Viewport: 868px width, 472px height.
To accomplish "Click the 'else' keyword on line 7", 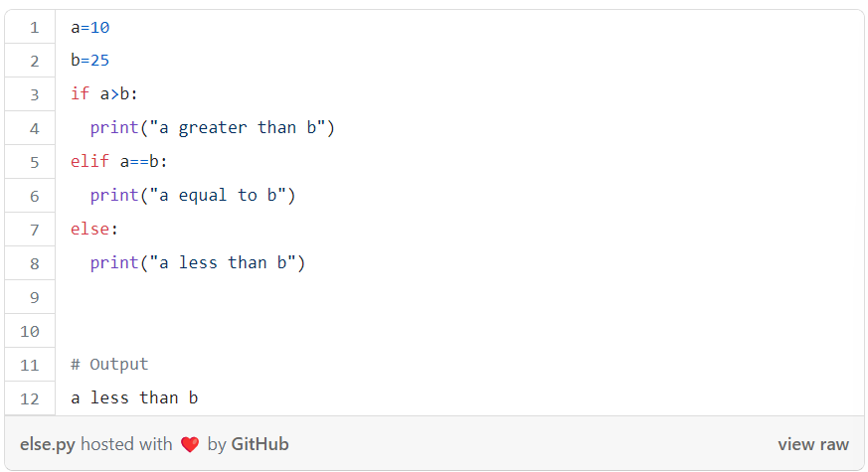I will pos(89,229).
